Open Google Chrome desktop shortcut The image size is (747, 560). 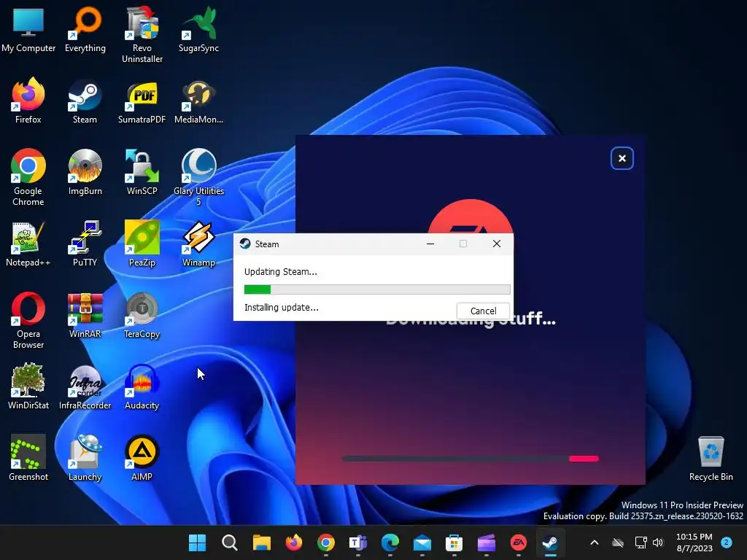click(x=28, y=177)
